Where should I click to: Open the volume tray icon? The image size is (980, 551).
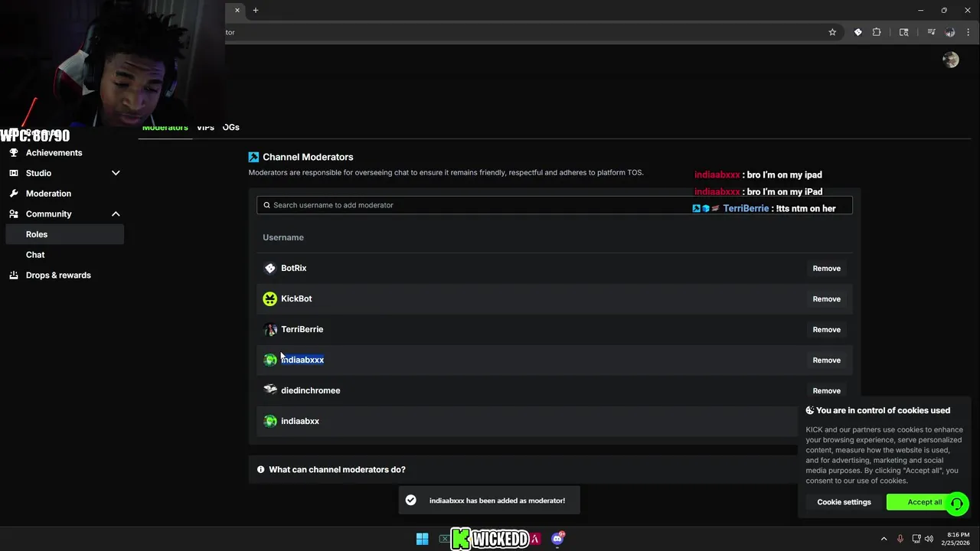tap(929, 539)
